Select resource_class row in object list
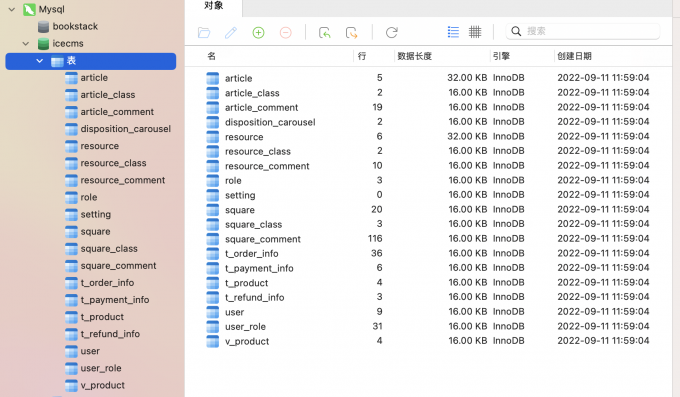The height and width of the screenshot is (397, 680). pos(428,151)
